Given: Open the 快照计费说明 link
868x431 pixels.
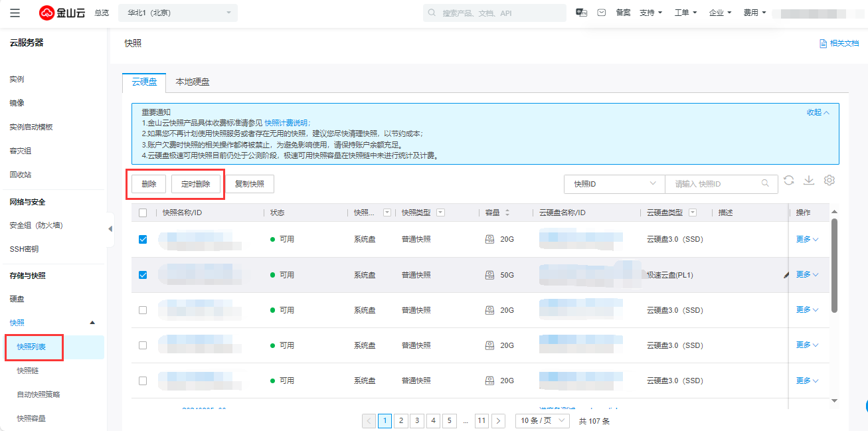Looking at the screenshot, I should (286, 123).
